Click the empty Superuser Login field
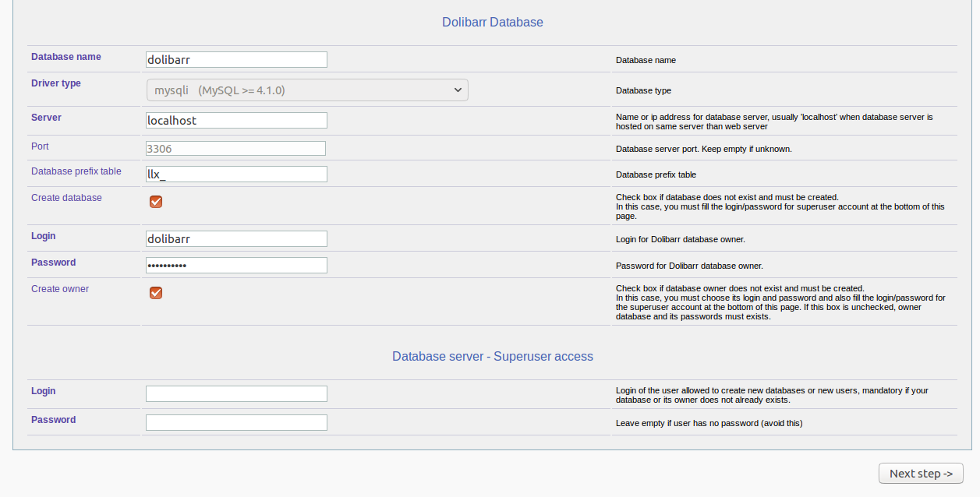The image size is (980, 497). tap(236, 394)
